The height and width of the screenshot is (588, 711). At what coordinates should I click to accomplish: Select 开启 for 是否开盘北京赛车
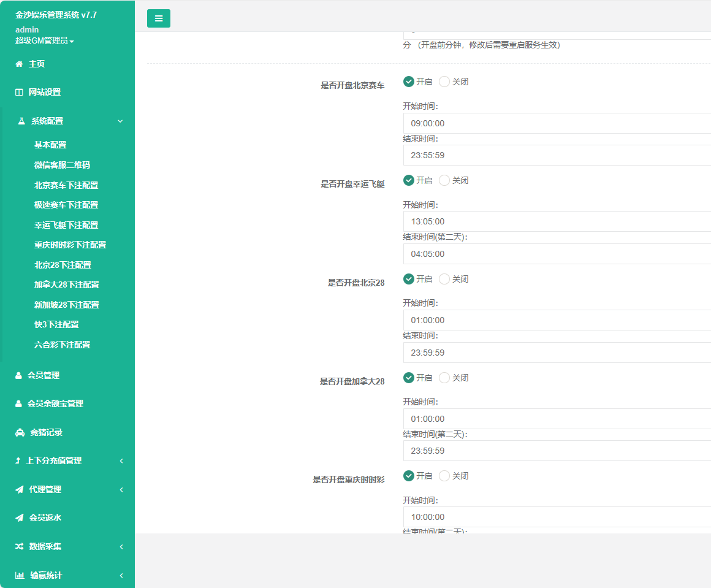tap(409, 82)
